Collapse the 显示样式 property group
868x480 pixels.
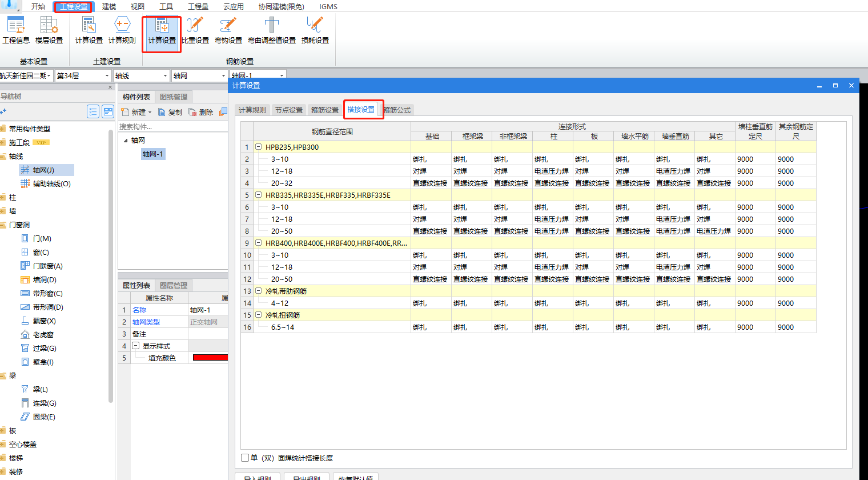(136, 346)
